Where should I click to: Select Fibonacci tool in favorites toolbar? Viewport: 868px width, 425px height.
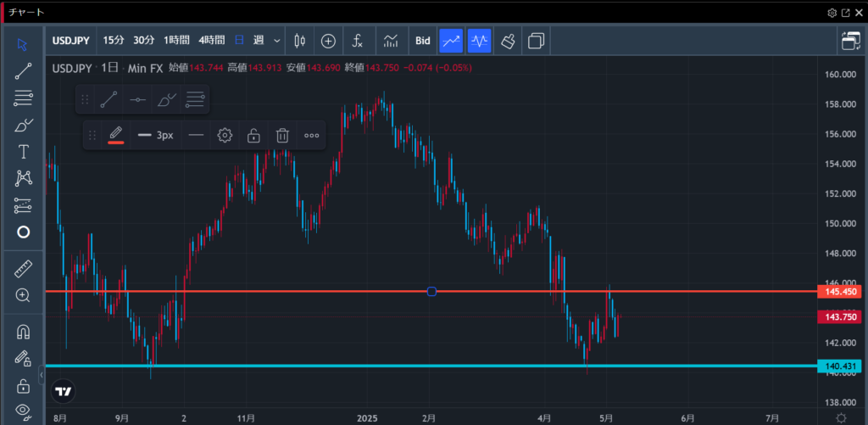195,99
